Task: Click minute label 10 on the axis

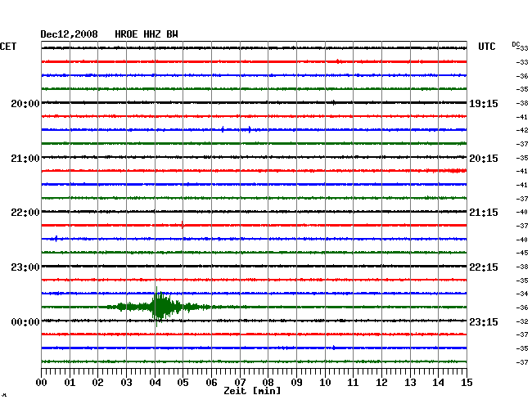Action: point(325,383)
